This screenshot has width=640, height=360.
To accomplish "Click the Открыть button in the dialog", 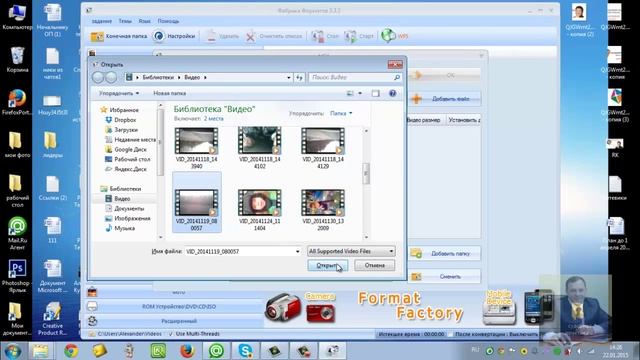I will coord(327,265).
